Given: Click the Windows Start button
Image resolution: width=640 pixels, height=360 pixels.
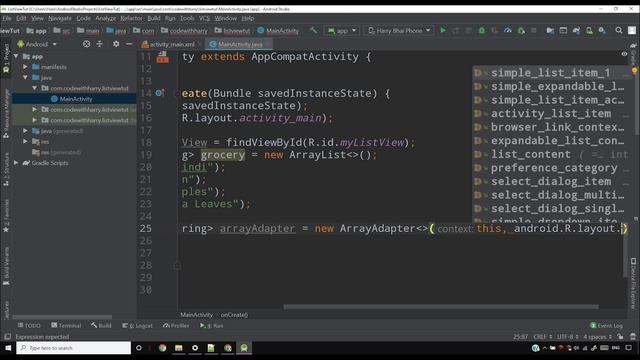Looking at the screenshot, I should [x=8, y=348].
